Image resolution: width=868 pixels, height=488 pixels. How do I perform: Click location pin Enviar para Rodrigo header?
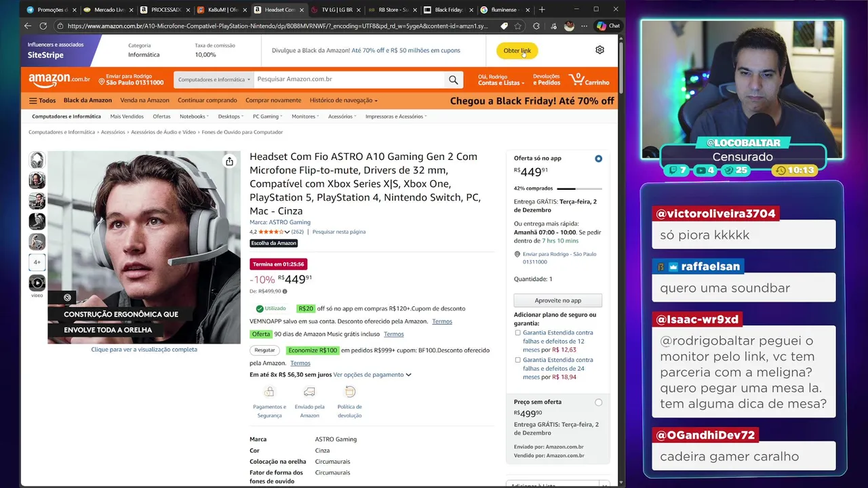tap(102, 81)
